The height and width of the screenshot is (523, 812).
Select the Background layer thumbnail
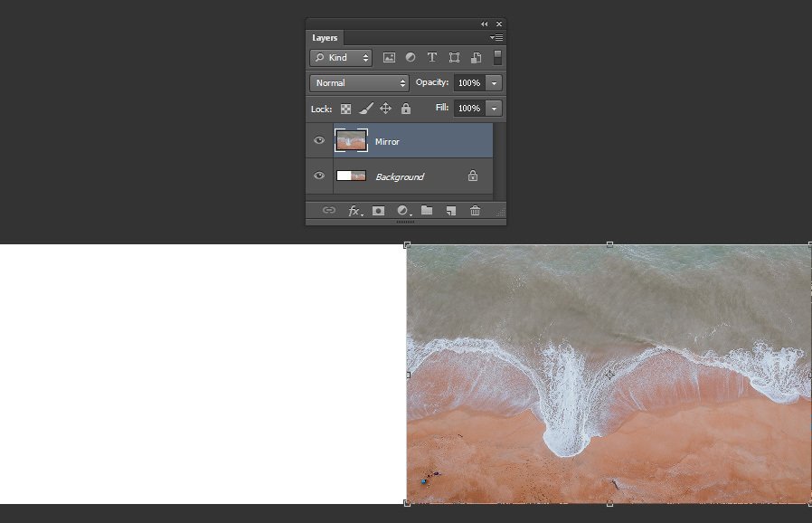click(x=351, y=176)
